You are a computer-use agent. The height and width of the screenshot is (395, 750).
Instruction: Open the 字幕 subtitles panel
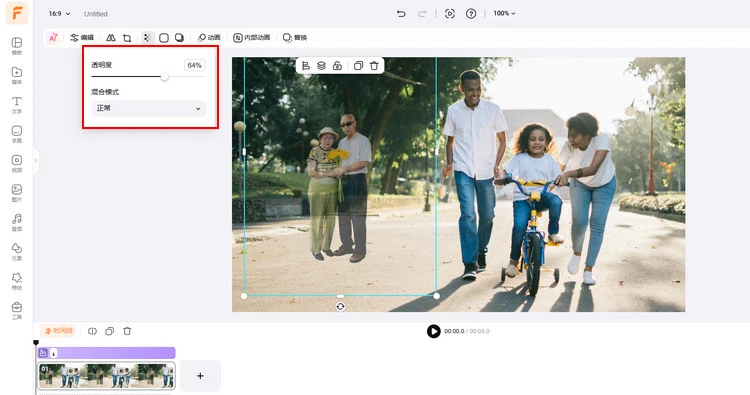coord(17,134)
